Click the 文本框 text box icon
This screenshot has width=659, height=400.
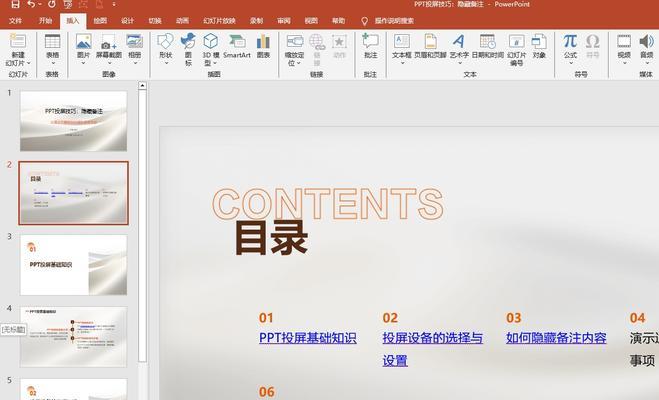click(x=402, y=41)
